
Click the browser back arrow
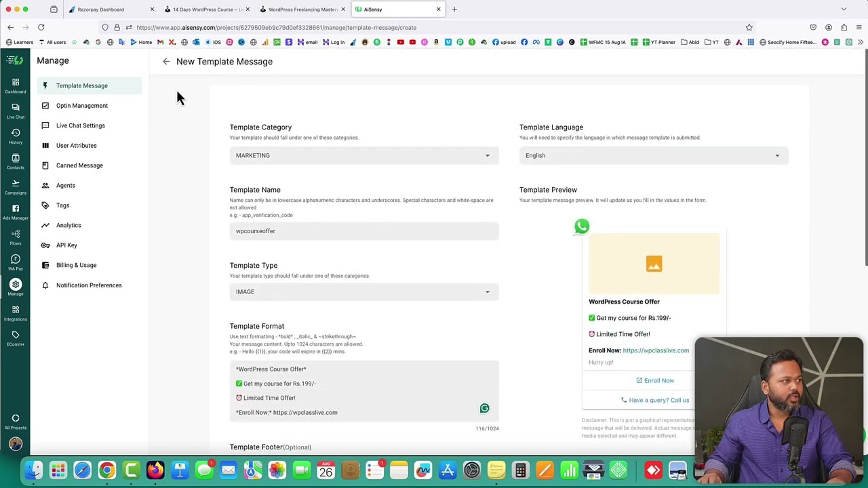coord(10,27)
